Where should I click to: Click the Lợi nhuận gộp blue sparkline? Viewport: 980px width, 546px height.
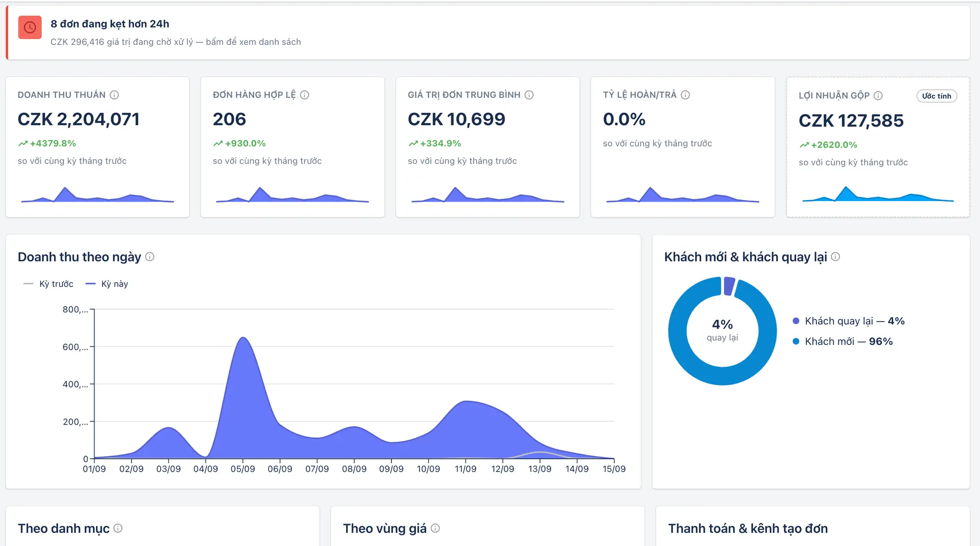click(878, 194)
